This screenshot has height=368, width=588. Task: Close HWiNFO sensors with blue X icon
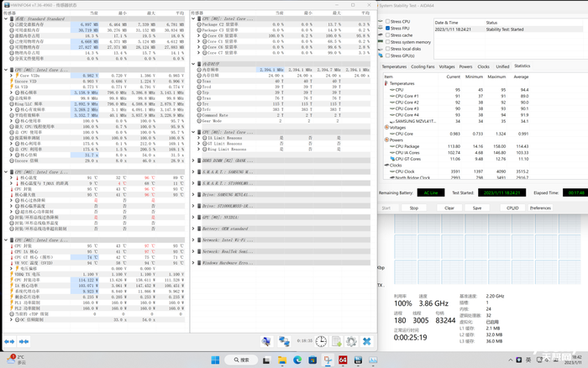[366, 342]
